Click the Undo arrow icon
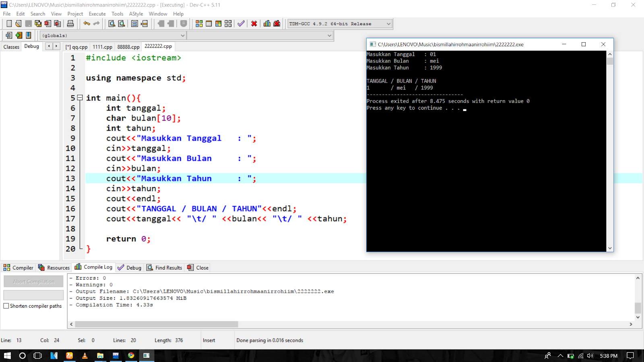644x362 pixels. click(x=87, y=24)
